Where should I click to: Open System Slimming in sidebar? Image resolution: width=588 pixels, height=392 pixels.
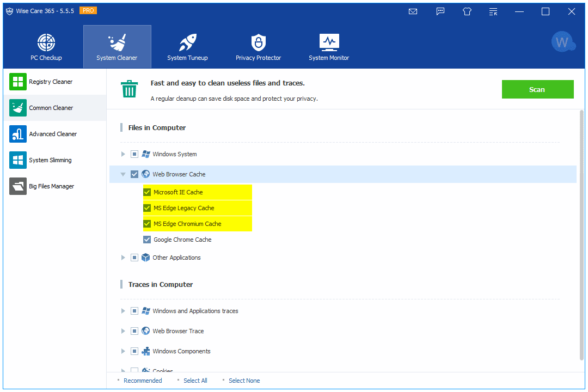(55, 160)
